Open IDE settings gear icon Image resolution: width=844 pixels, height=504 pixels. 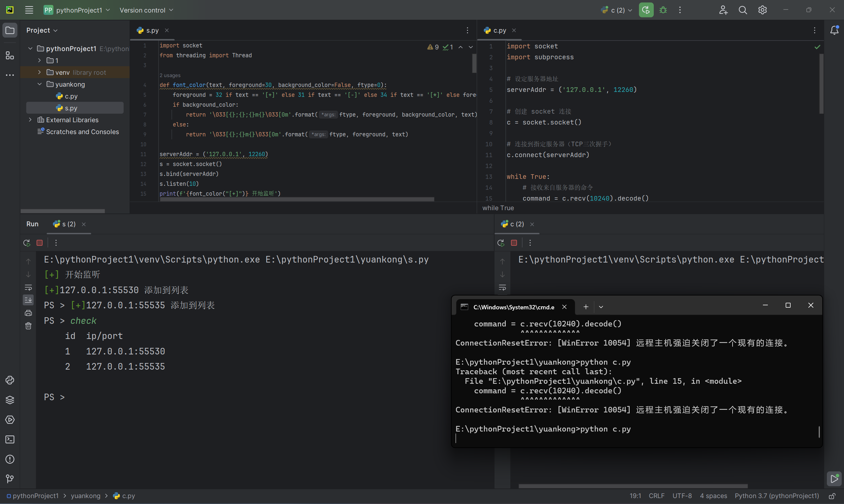(x=763, y=10)
